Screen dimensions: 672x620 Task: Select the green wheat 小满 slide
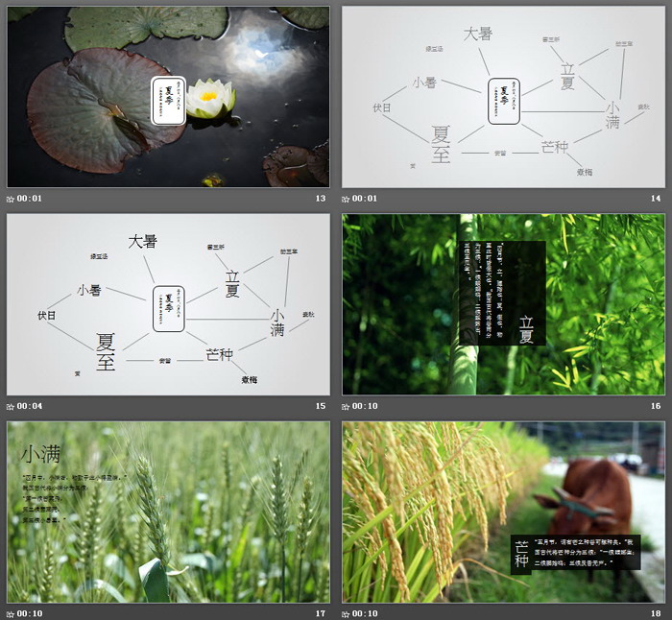point(168,512)
